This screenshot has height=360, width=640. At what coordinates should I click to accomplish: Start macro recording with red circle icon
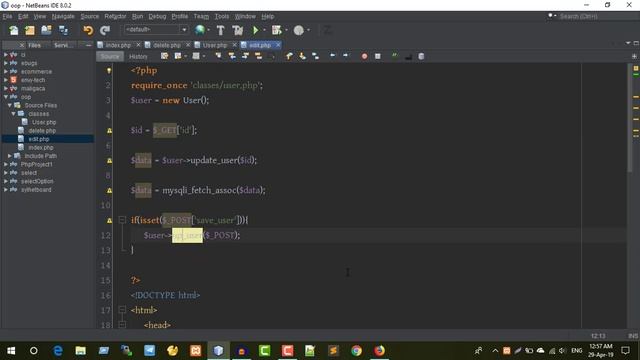click(364, 56)
